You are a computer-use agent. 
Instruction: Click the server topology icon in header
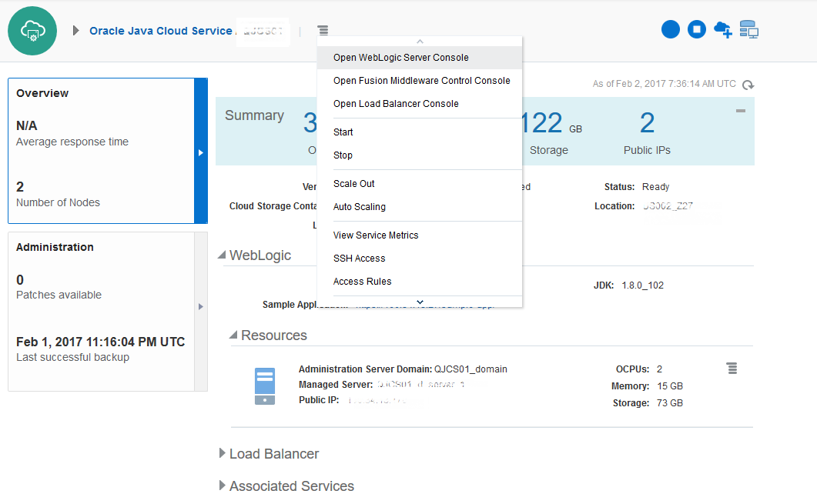748,30
